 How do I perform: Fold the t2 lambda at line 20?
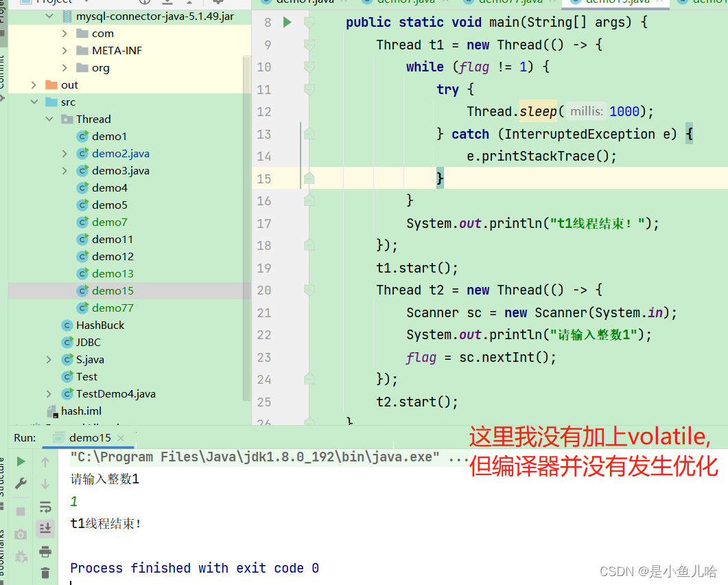pos(309,290)
